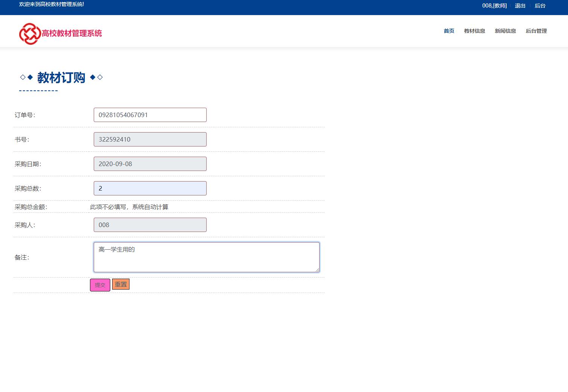Click inside the 备注 remarks textarea
Screen dimensions: 568x392
point(206,257)
